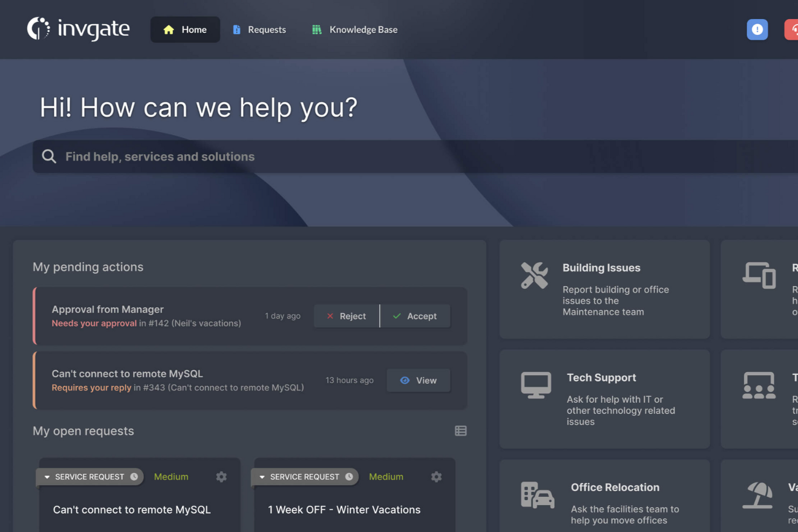798x532 pixels.
Task: Select the Building Issues tools icon
Action: 534,275
